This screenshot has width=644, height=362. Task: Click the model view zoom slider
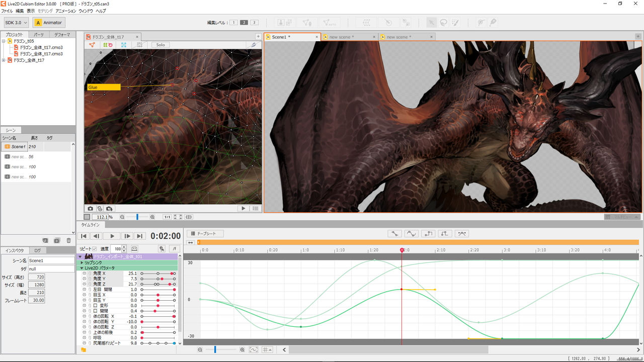(137, 217)
